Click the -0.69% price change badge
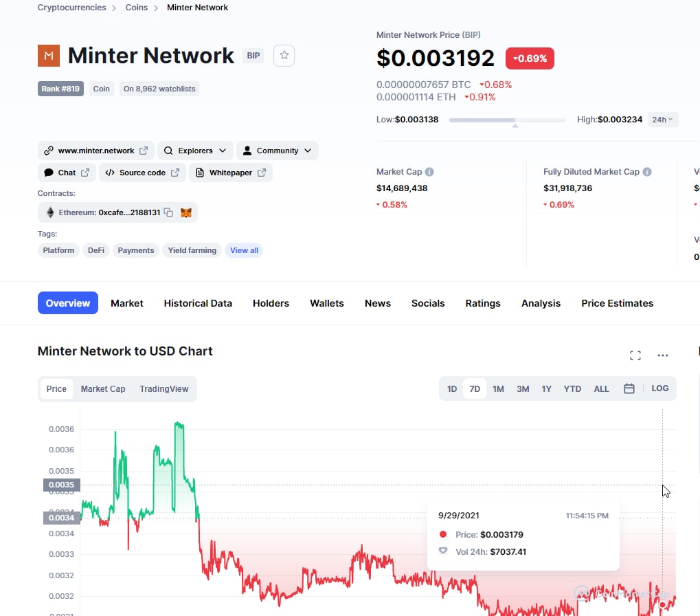 [x=530, y=58]
